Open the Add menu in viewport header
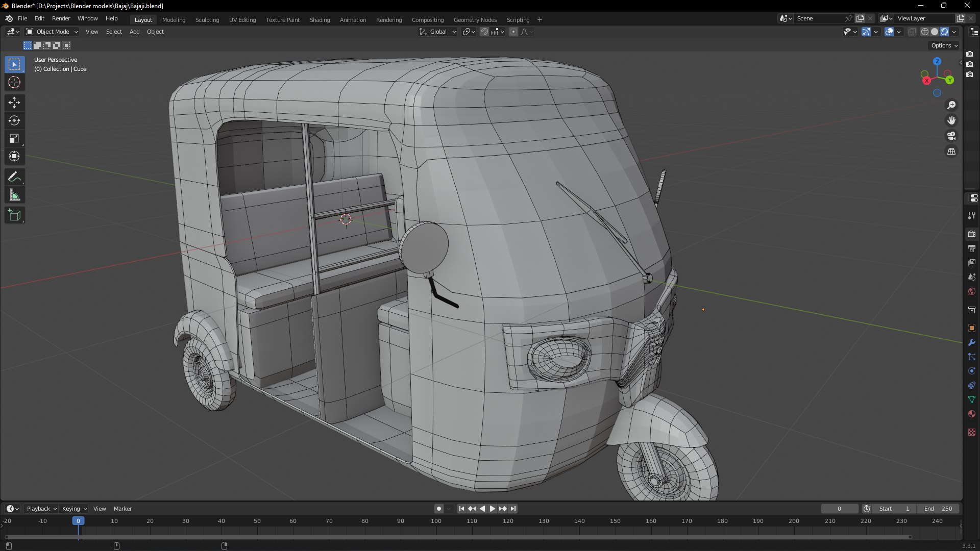Image resolution: width=980 pixels, height=551 pixels. pos(134,32)
